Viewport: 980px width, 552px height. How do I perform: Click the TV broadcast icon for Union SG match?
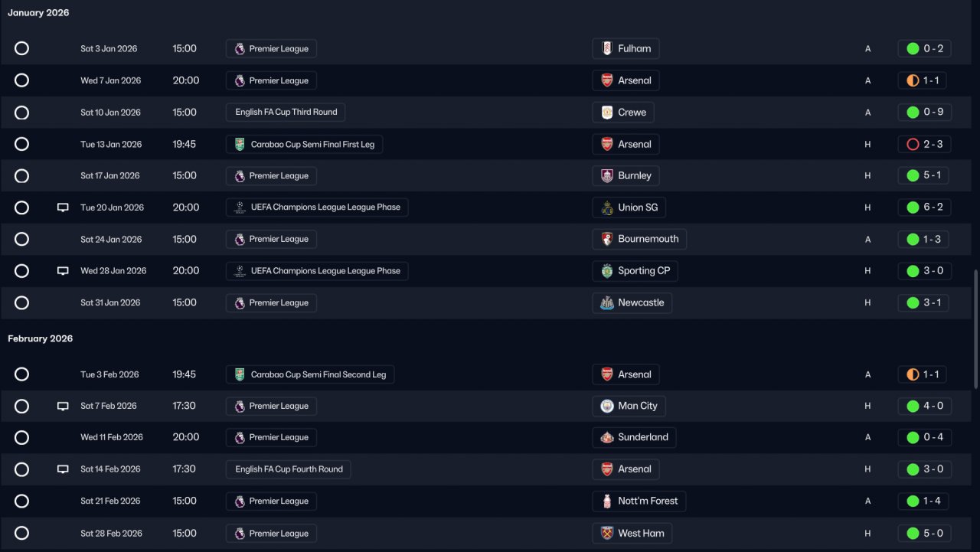click(x=64, y=207)
